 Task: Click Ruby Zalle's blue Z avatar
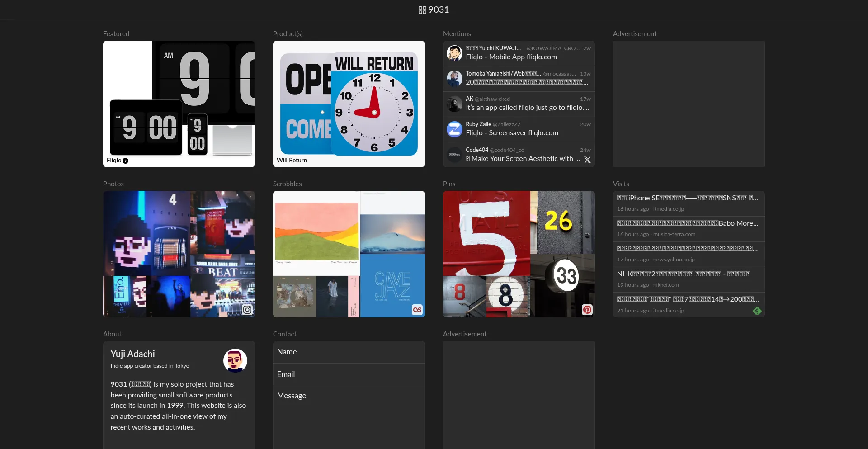click(454, 129)
